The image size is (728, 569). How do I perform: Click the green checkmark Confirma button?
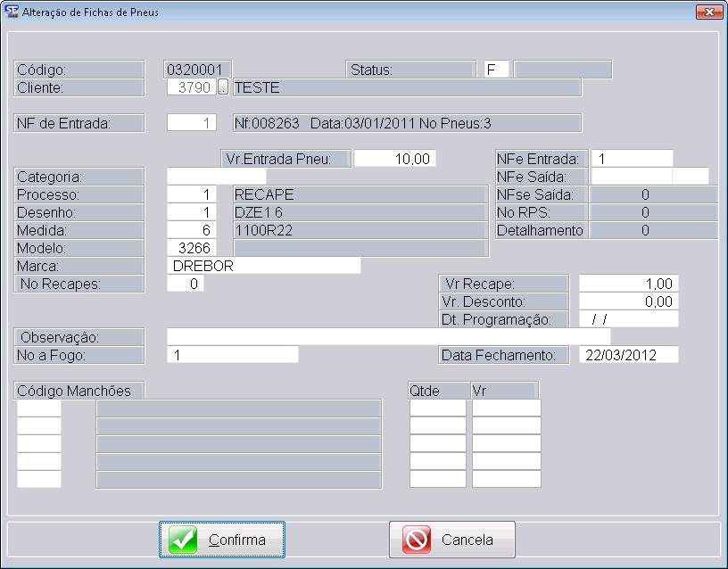pos(222,540)
